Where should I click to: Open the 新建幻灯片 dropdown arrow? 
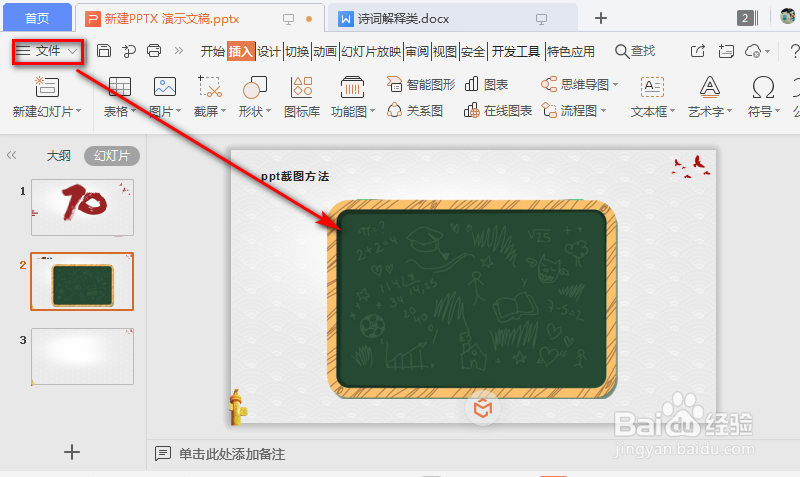click(x=79, y=111)
